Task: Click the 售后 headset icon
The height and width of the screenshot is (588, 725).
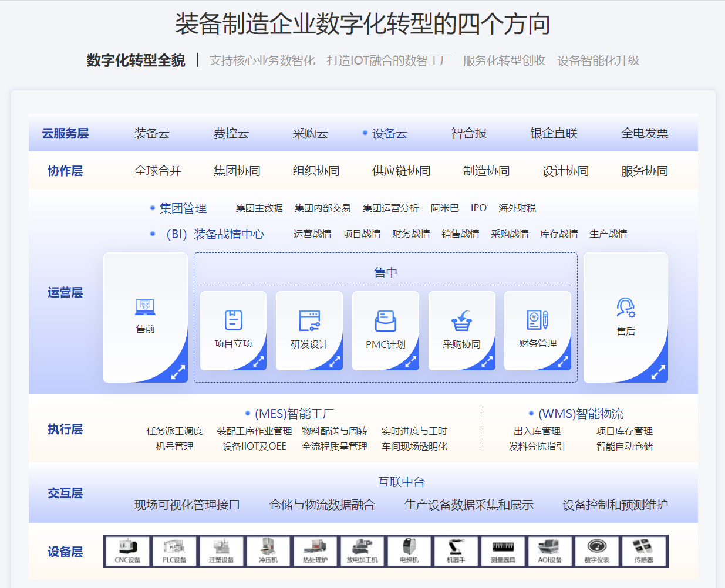Action: click(x=626, y=307)
